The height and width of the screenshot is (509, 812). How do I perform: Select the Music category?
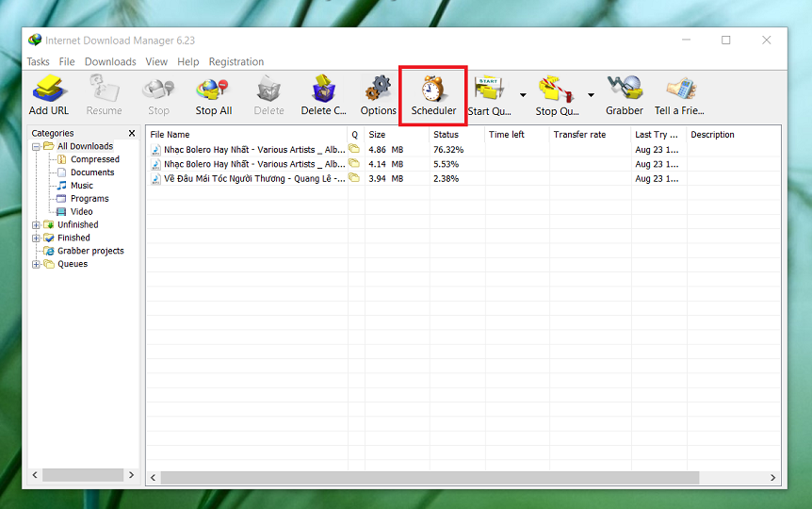click(82, 185)
